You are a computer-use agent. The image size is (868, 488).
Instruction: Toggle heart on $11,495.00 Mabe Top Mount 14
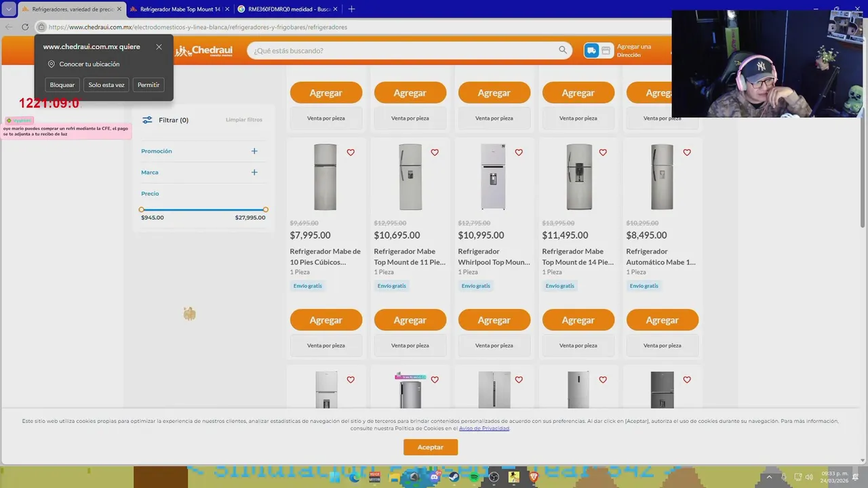(x=603, y=152)
